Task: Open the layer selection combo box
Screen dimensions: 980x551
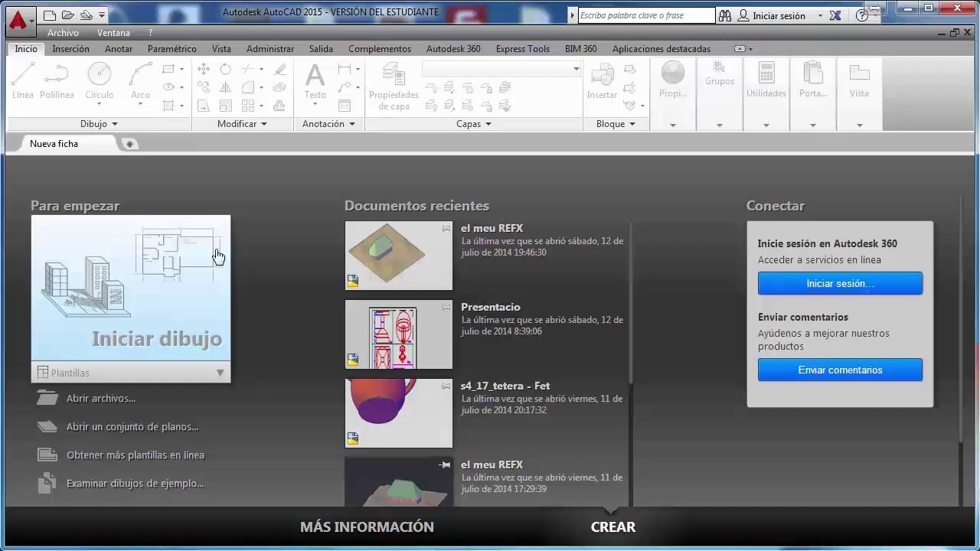Action: pos(501,70)
